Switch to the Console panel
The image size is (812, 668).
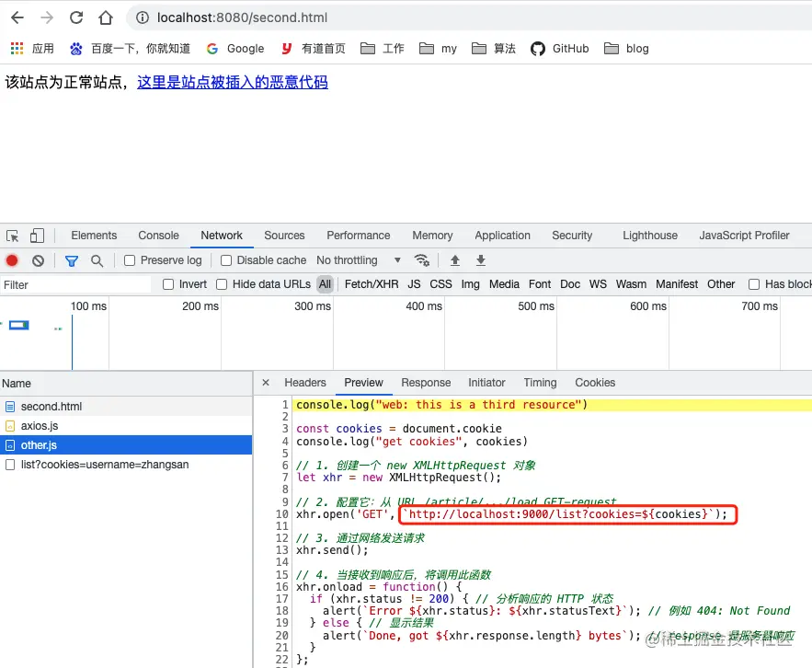[x=158, y=236]
